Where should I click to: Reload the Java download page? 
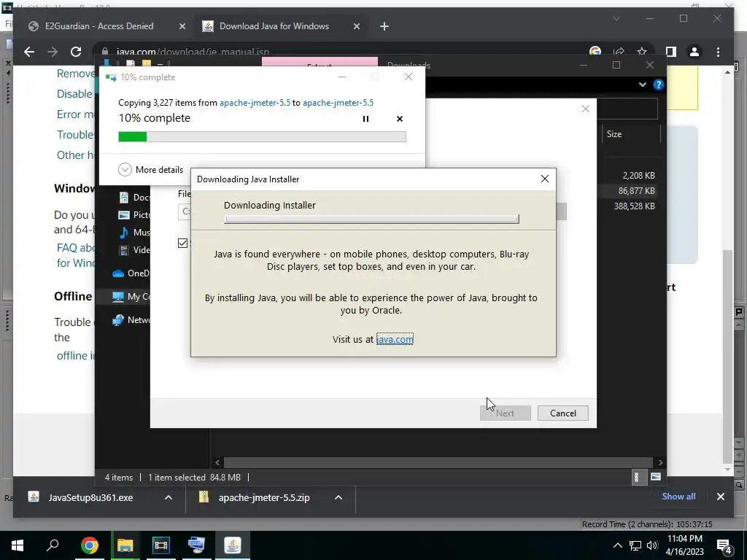click(76, 52)
